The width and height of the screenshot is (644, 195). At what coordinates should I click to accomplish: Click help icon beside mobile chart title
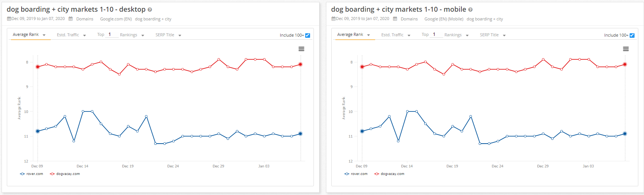point(470,10)
